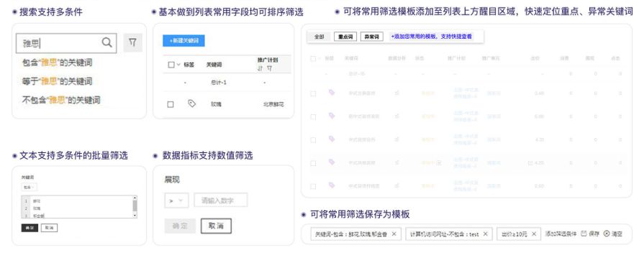Image resolution: width=644 pixels, height=263 pixels.
Task: Click the scrollbar thumb in keyword text area
Action: click(x=135, y=206)
